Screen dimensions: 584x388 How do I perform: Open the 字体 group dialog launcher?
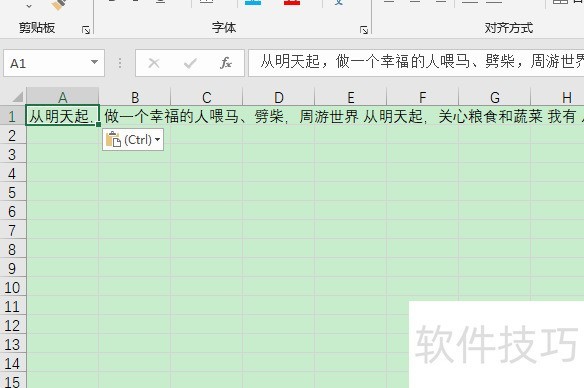[x=364, y=30]
